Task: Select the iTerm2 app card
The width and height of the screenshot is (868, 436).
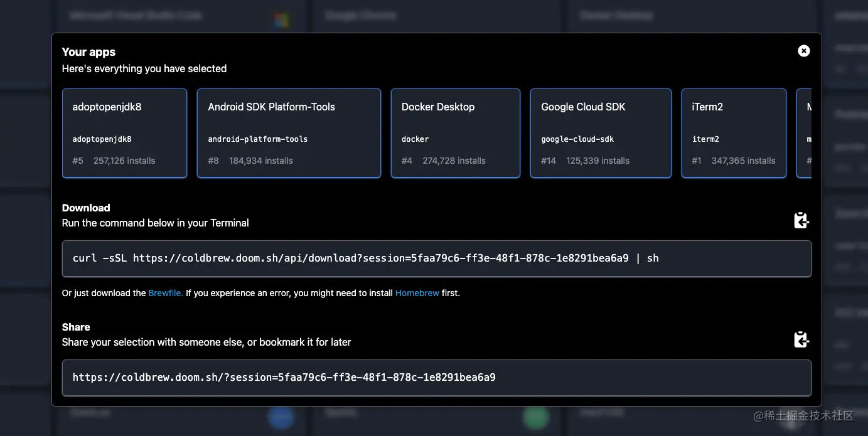Action: (734, 133)
